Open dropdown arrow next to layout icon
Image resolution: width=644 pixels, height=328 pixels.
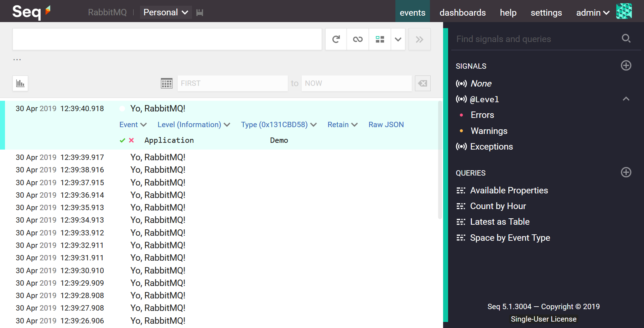pyautogui.click(x=398, y=39)
